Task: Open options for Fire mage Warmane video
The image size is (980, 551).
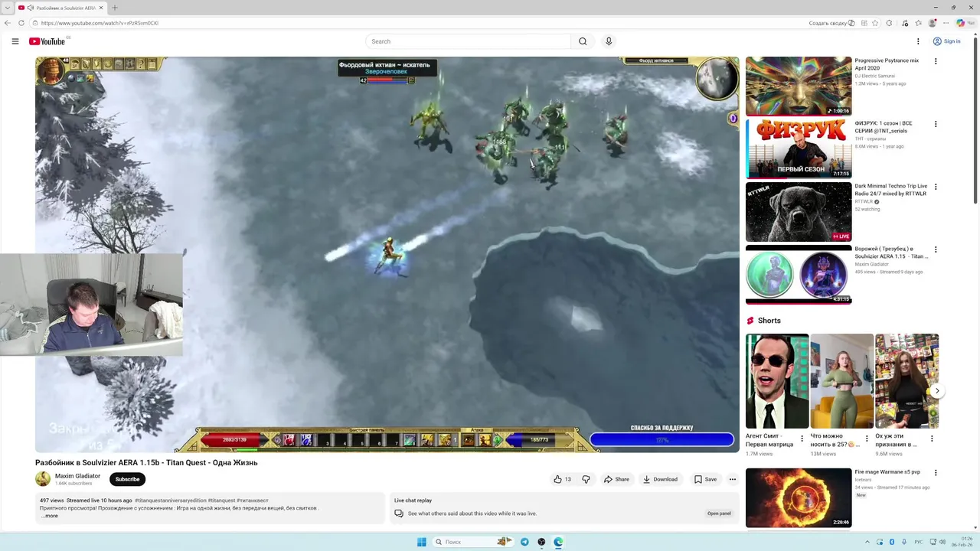Action: click(935, 473)
